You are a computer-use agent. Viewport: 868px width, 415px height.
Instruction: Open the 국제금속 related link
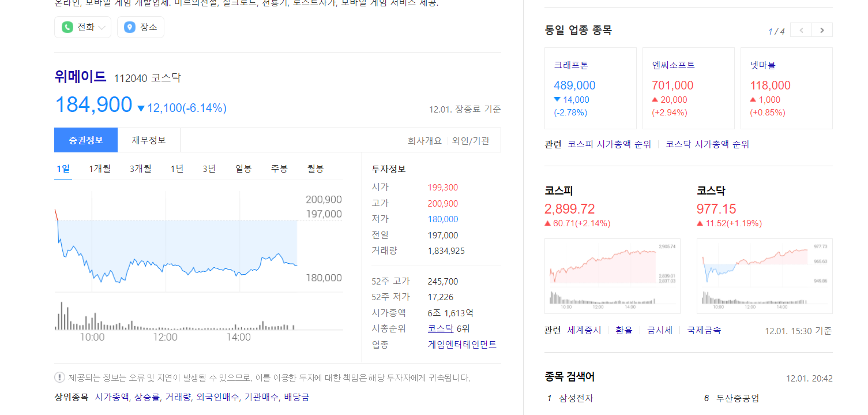pyautogui.click(x=704, y=330)
